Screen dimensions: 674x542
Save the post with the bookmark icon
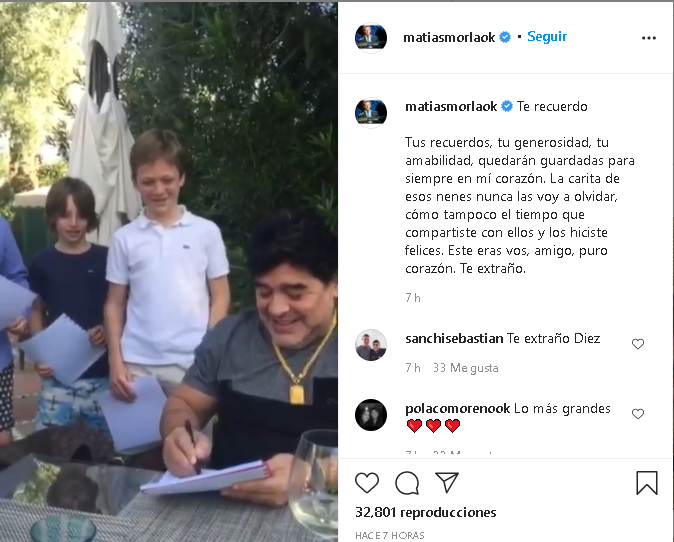coord(647,483)
